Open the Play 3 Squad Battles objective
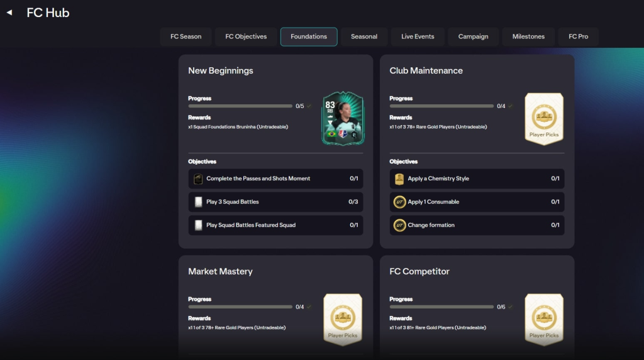The height and width of the screenshot is (360, 644). click(x=275, y=202)
